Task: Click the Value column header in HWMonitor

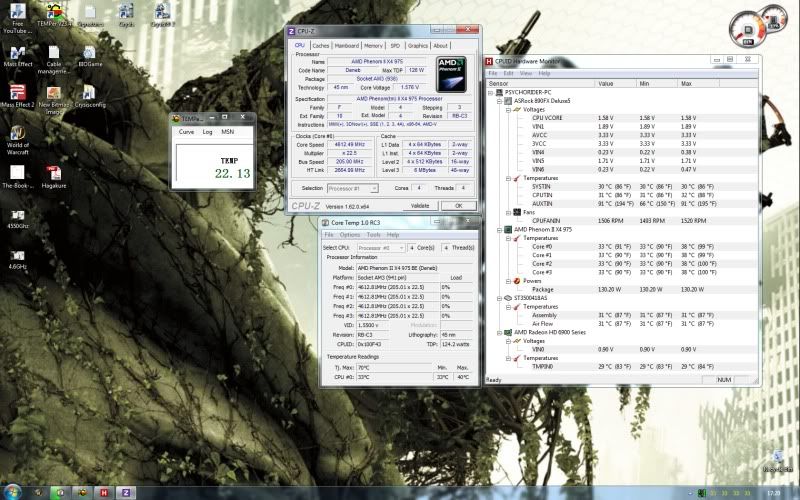Action: (x=615, y=83)
